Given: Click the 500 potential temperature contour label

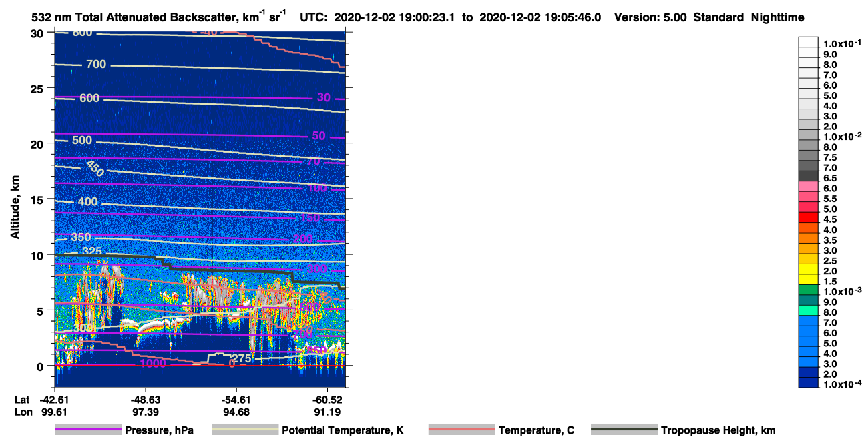Looking at the screenshot, I should point(83,140).
